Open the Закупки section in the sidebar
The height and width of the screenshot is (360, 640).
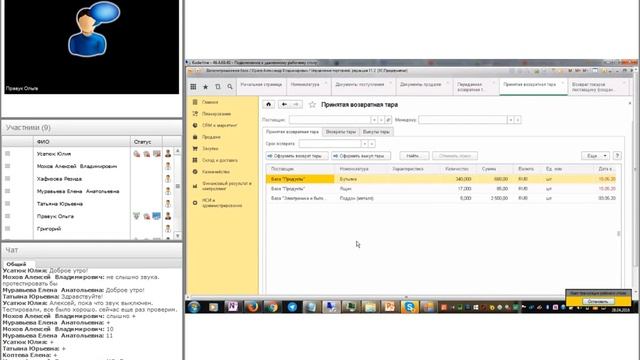(x=210, y=149)
